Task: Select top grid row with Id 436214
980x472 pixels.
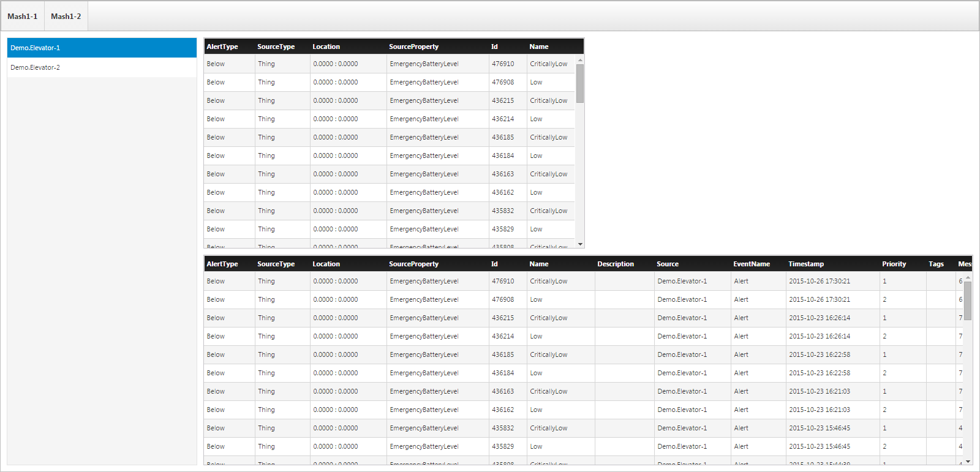Action: (x=390, y=119)
